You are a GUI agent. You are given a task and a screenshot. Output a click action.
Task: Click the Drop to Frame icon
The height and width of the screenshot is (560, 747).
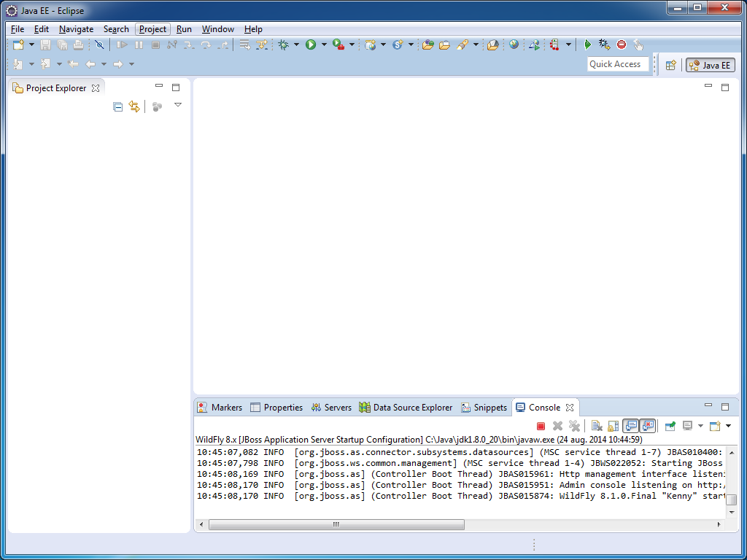tap(244, 44)
